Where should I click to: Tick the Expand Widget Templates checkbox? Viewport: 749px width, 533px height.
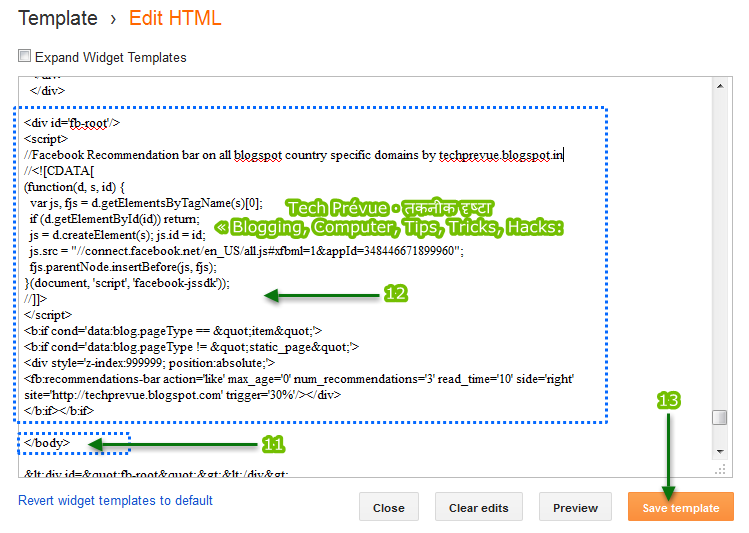(x=24, y=56)
